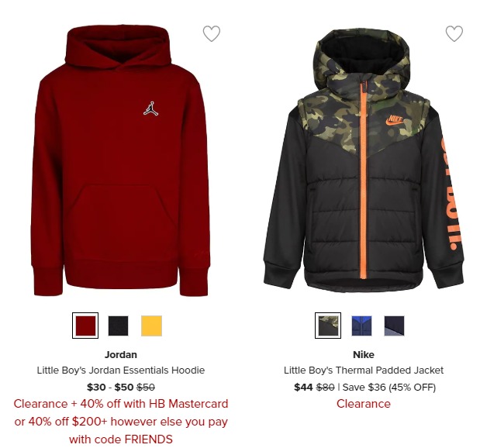The image size is (480, 448).
Task: Select the black hoodie color swatch
Action: coord(118,326)
